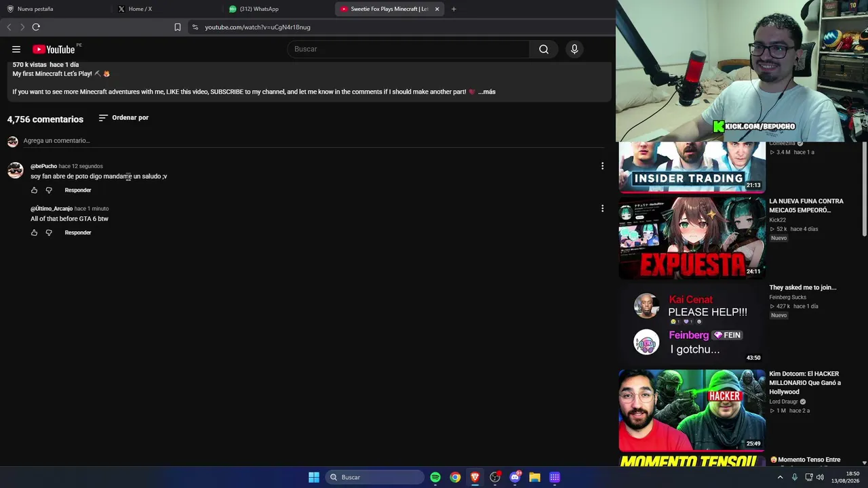Image resolution: width=868 pixels, height=488 pixels.
Task: Click the Lord Draugr channel name
Action: click(x=784, y=402)
